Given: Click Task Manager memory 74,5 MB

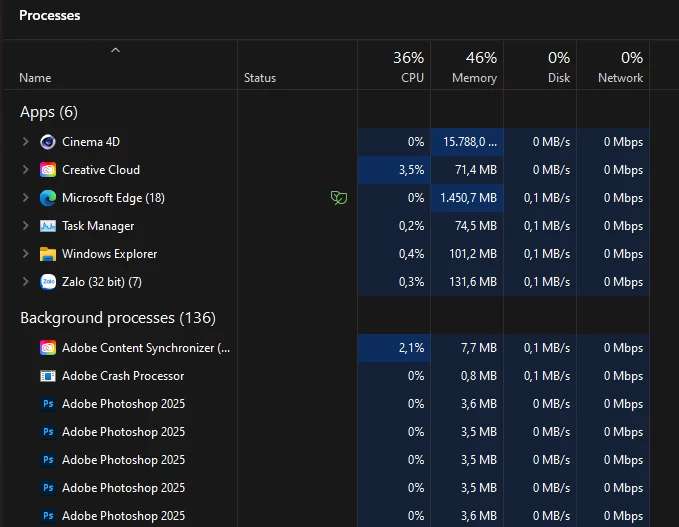Looking at the screenshot, I should click(476, 226).
